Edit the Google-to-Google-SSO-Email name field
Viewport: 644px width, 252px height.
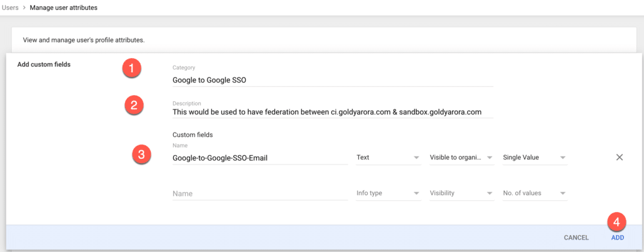260,158
